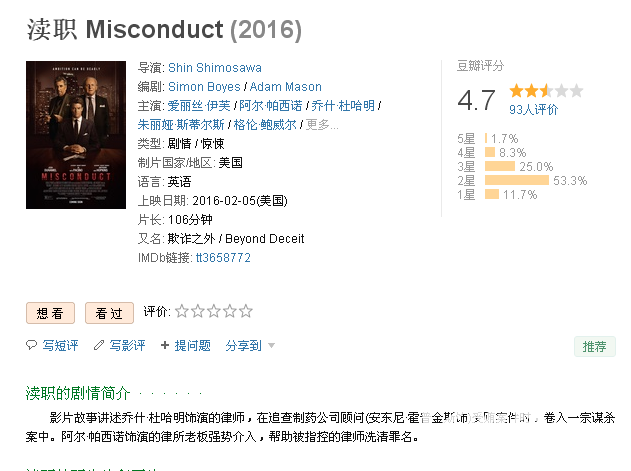Mark movie as 想看
The width and height of the screenshot is (631, 471).
click(x=50, y=313)
